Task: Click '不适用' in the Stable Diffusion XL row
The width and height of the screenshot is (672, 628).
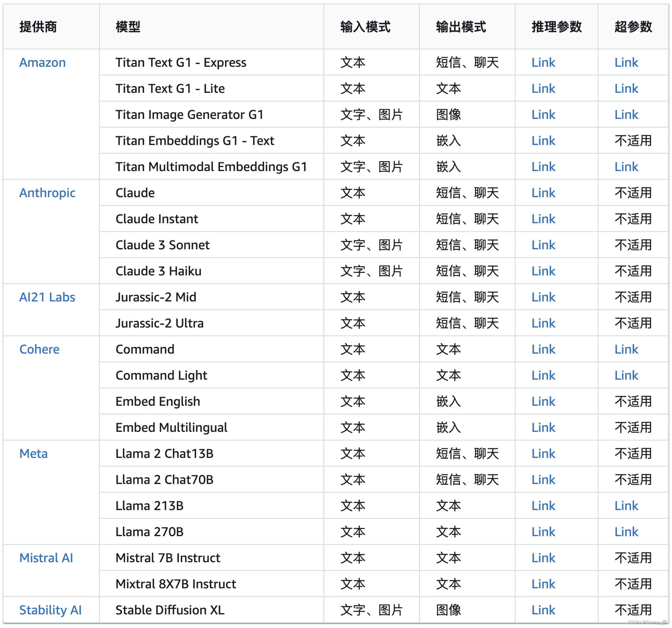Action: pos(633,610)
